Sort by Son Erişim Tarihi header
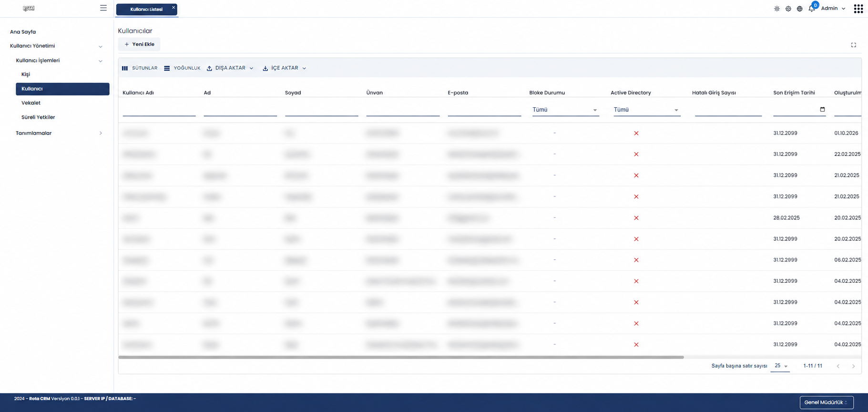 tap(794, 93)
